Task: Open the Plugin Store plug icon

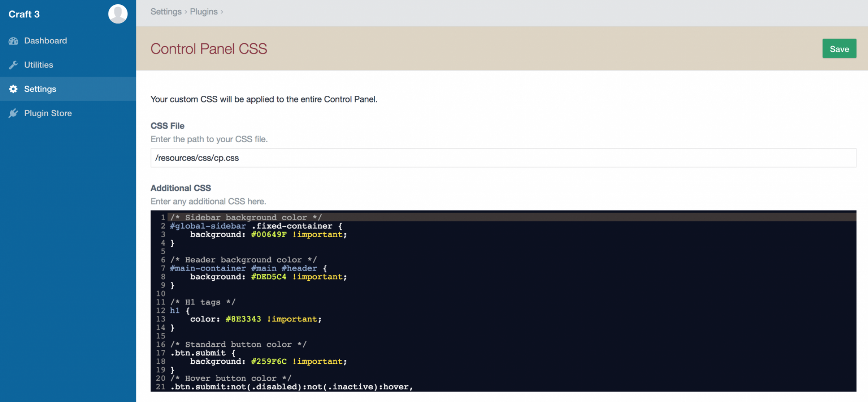Action: (14, 113)
